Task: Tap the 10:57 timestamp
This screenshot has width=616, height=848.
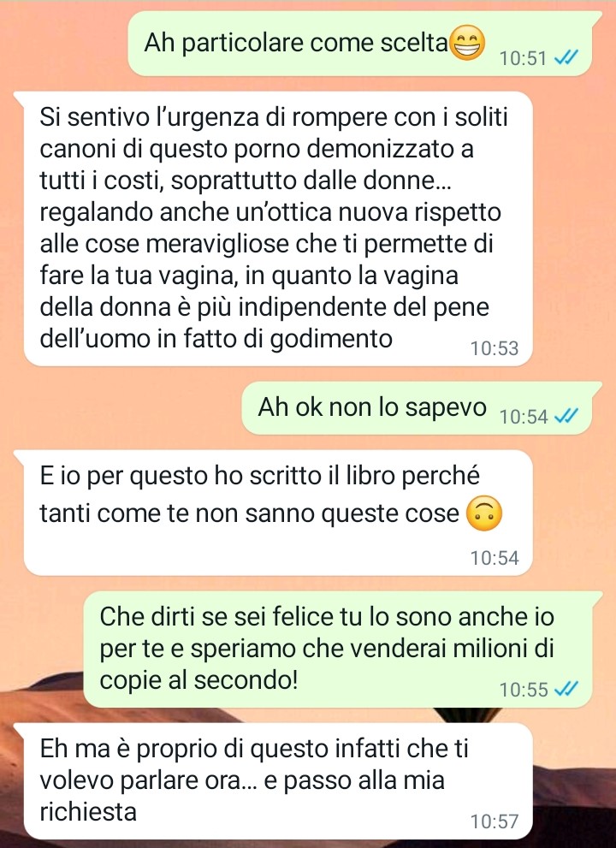Action: tap(495, 821)
